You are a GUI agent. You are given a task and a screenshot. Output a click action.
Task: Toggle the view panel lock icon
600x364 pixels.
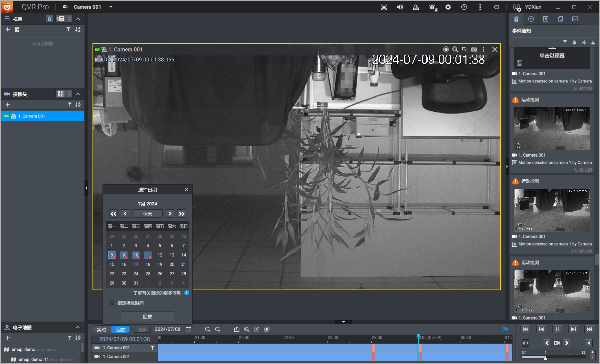tap(49, 19)
